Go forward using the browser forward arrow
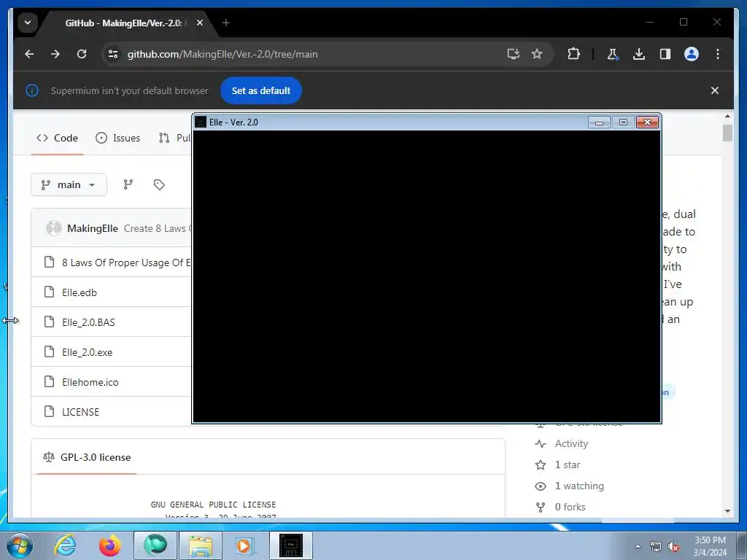This screenshot has width=747, height=560. (x=55, y=54)
